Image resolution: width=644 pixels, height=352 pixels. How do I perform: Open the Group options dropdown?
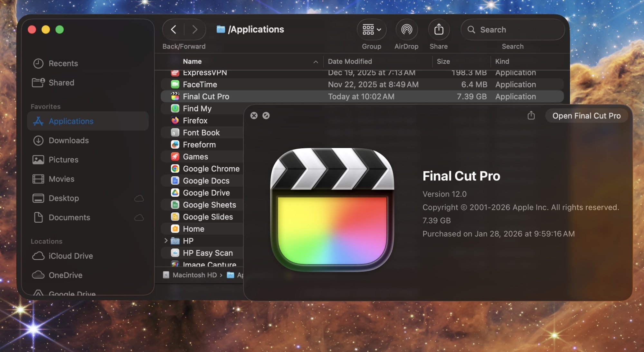click(x=372, y=30)
